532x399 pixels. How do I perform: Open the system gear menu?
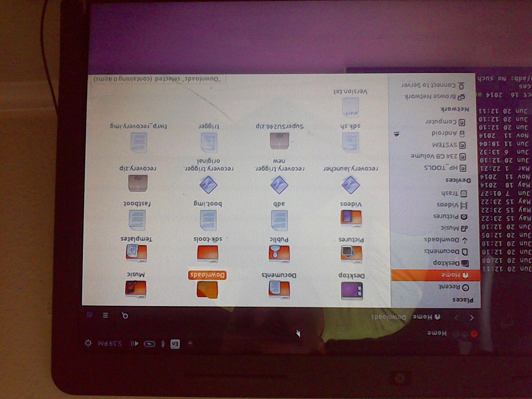click(x=88, y=343)
